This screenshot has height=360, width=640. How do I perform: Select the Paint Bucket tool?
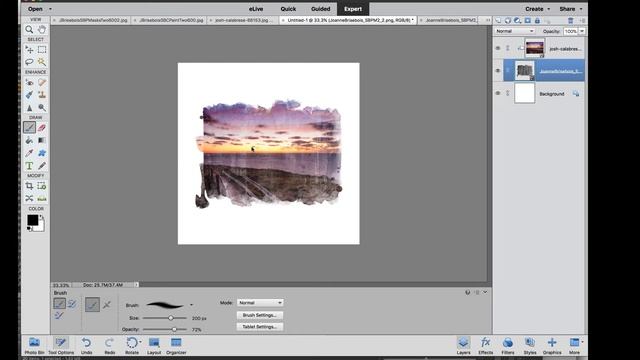point(29,140)
